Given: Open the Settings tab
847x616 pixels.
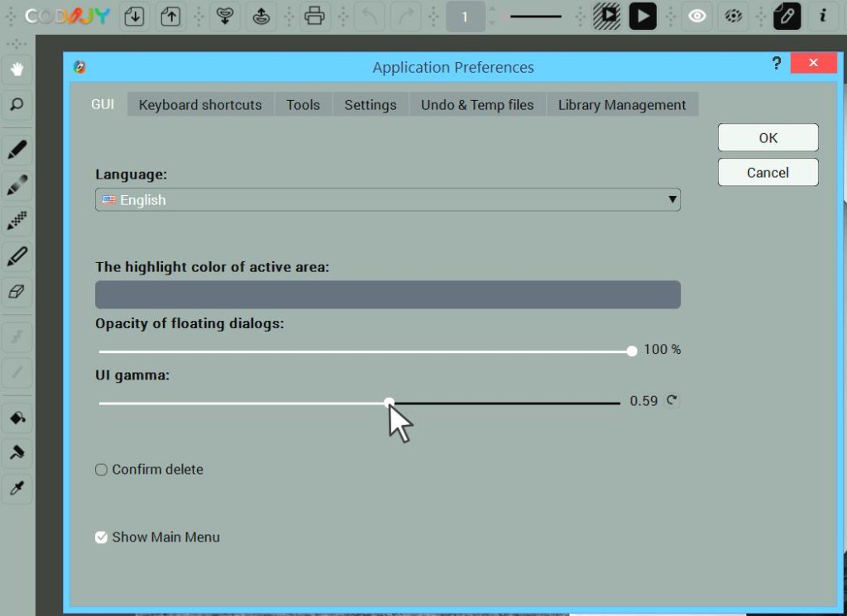Looking at the screenshot, I should (371, 105).
